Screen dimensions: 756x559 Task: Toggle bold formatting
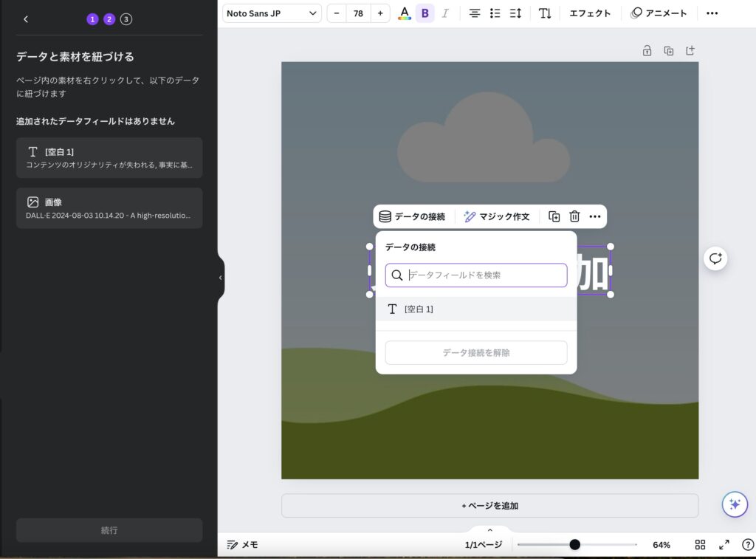425,13
